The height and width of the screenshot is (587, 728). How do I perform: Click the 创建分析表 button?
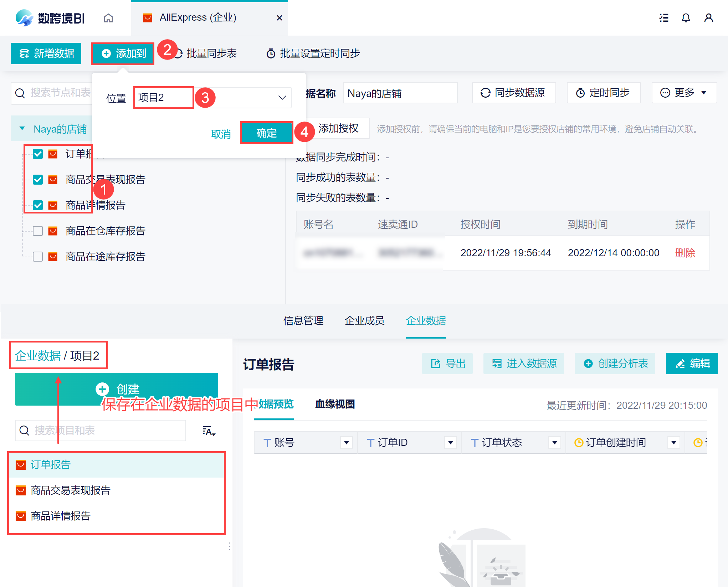615,364
